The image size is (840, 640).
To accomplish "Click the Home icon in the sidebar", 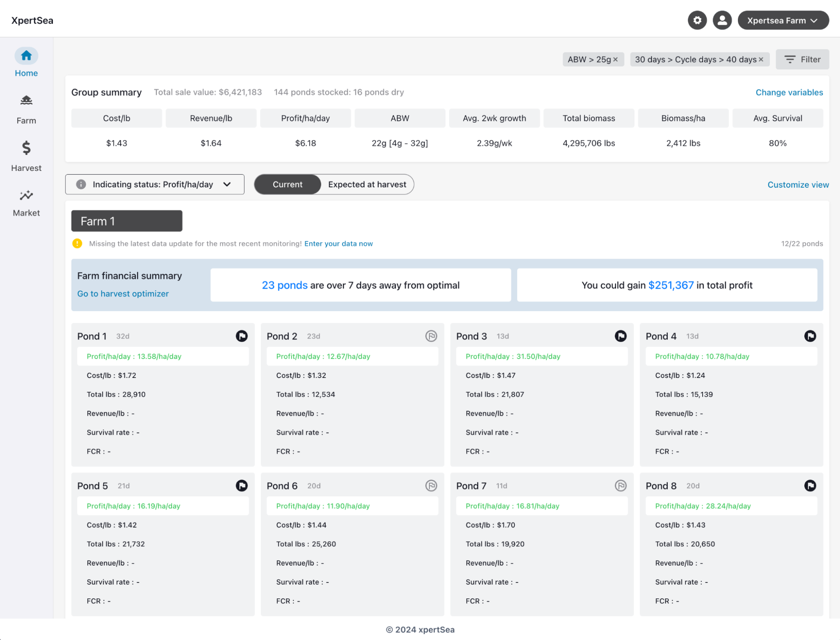I will (x=26, y=55).
